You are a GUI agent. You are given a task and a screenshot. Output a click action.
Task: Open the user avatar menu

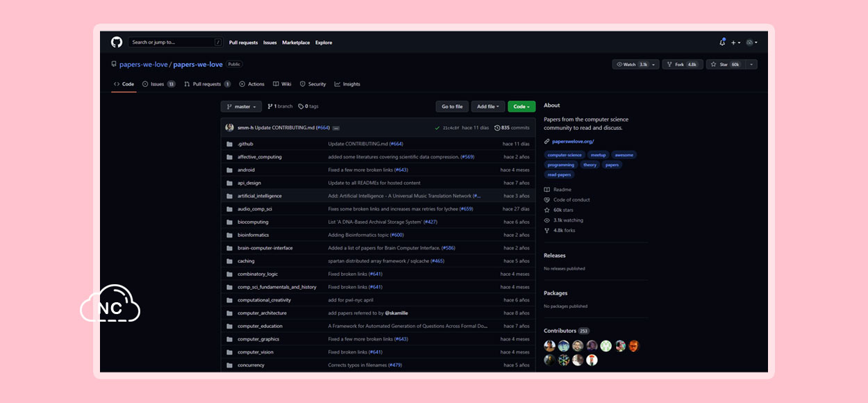click(751, 42)
